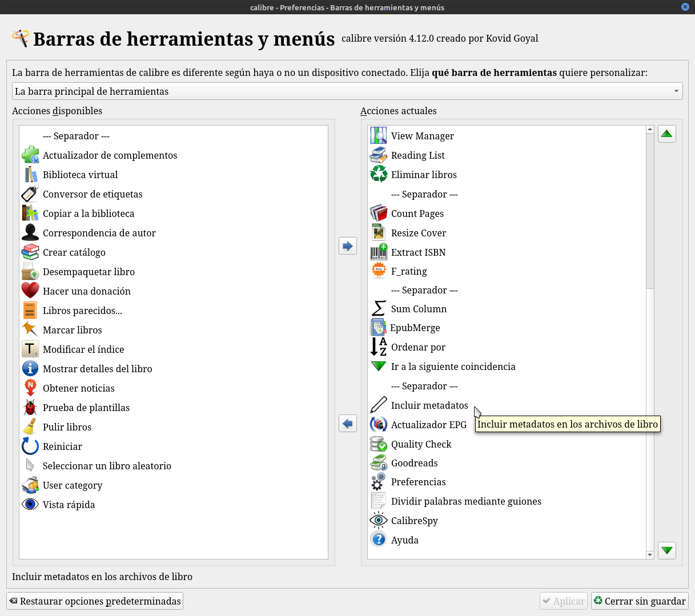
Task: Select the Conversor de etiquetas tag icon
Action: (30, 194)
